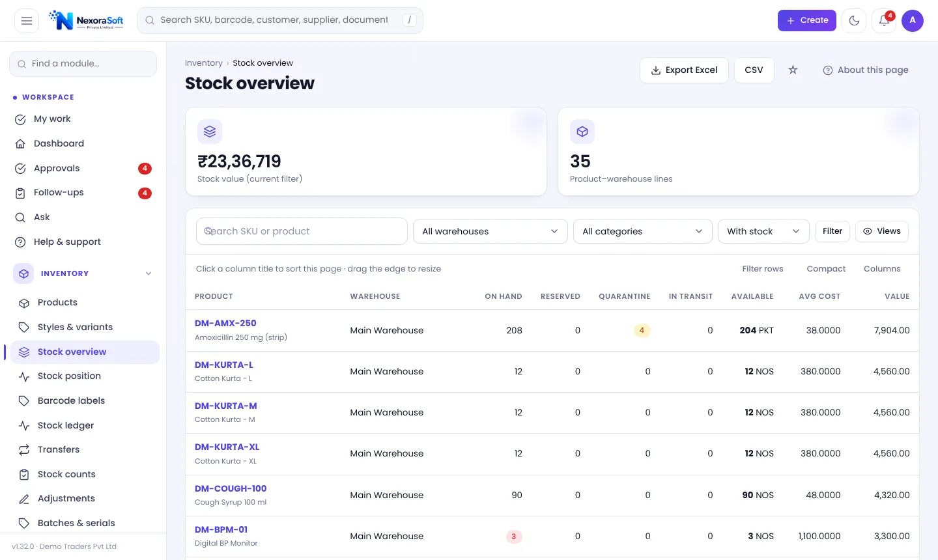Click low stock badge 3 for DM-BPM-01
Viewport: 938px width, 560px height.
tap(514, 537)
